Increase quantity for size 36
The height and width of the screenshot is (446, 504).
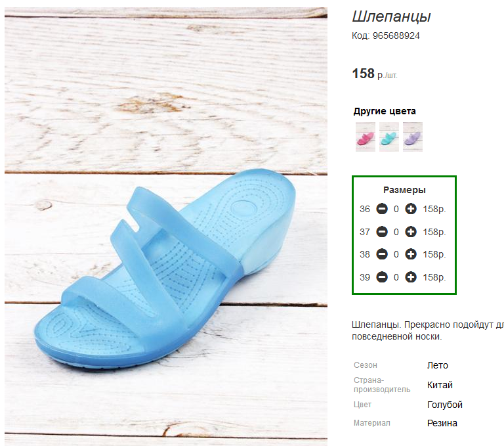coord(410,209)
